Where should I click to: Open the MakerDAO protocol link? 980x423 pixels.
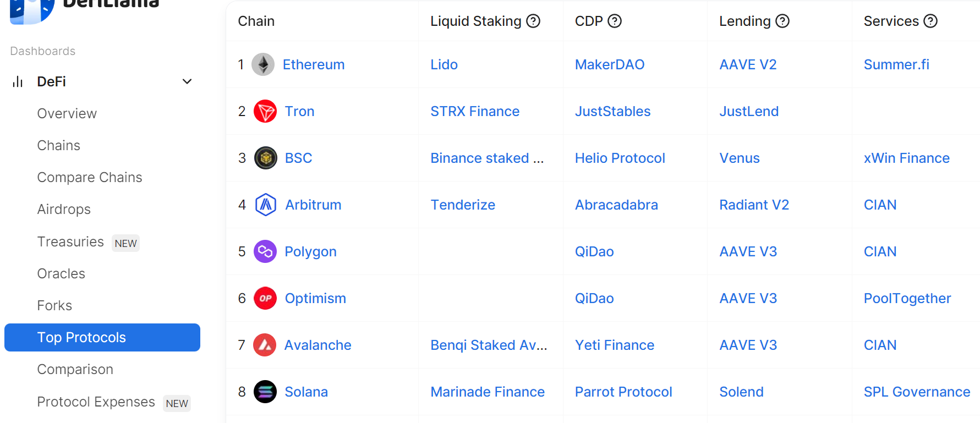pos(610,64)
